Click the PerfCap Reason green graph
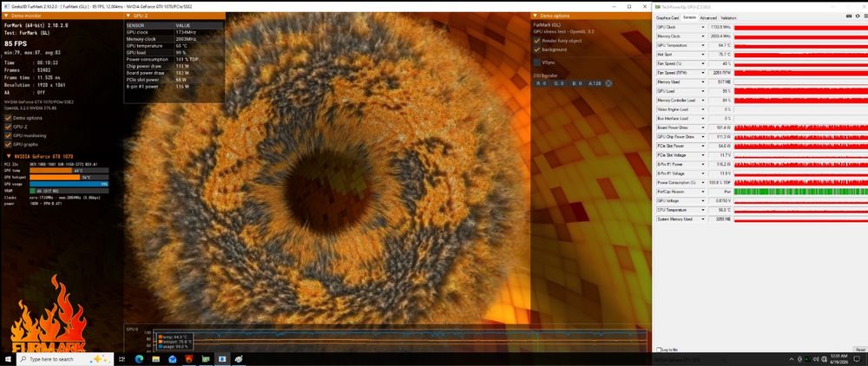The height and width of the screenshot is (366, 868). click(x=800, y=192)
